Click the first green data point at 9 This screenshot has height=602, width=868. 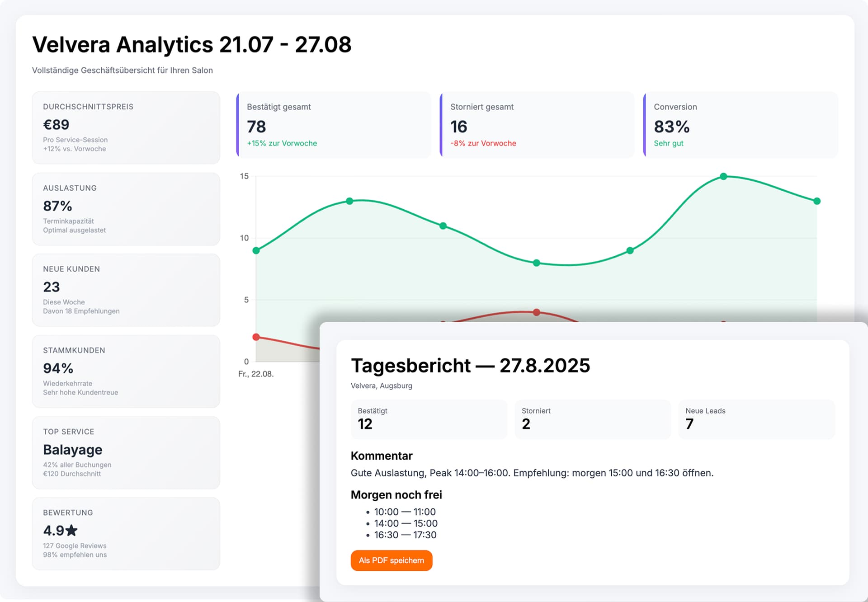tap(256, 250)
